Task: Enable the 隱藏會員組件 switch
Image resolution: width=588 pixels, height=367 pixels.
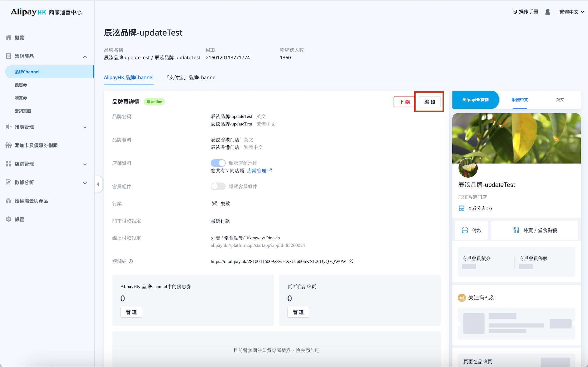Action: pyautogui.click(x=218, y=186)
